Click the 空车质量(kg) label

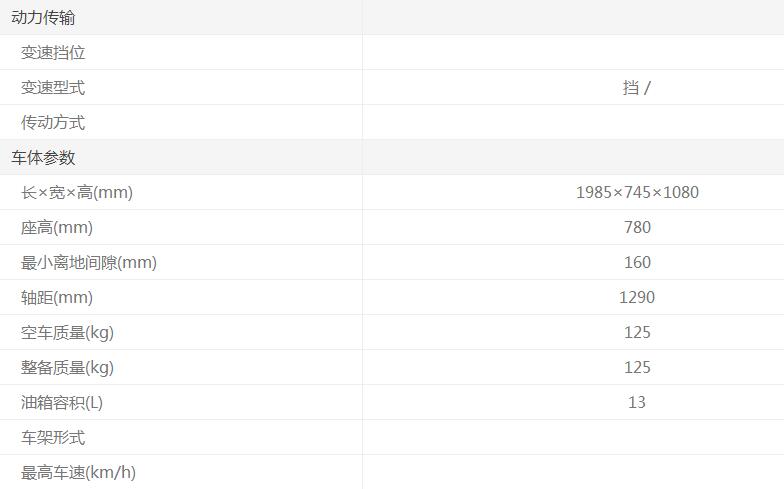pos(67,333)
